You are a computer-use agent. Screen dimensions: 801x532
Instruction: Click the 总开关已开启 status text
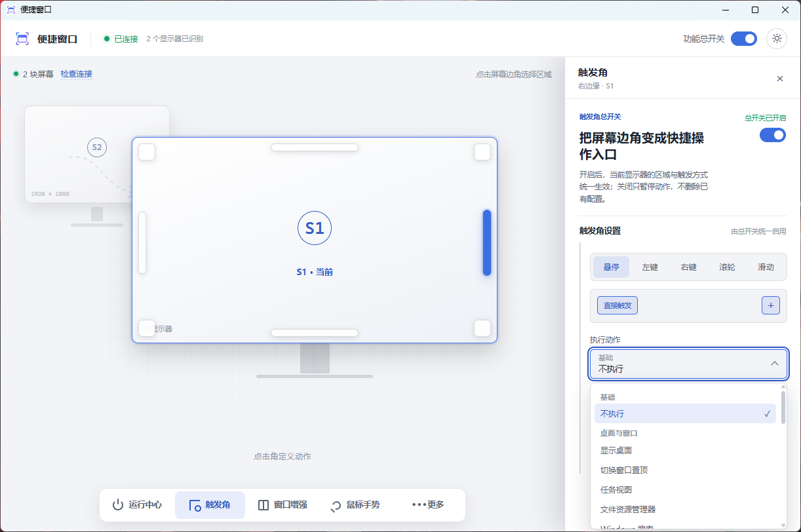765,118
